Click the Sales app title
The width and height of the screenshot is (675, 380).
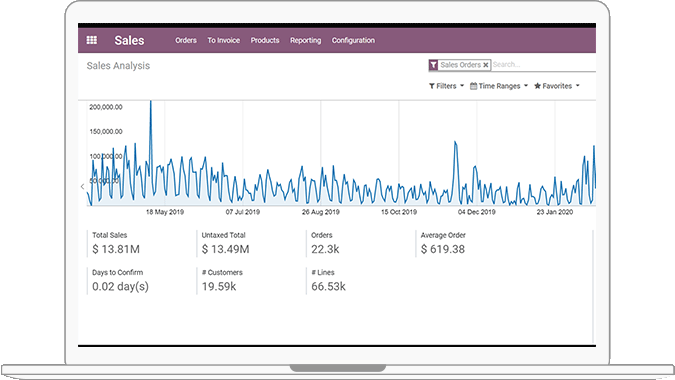click(x=129, y=40)
